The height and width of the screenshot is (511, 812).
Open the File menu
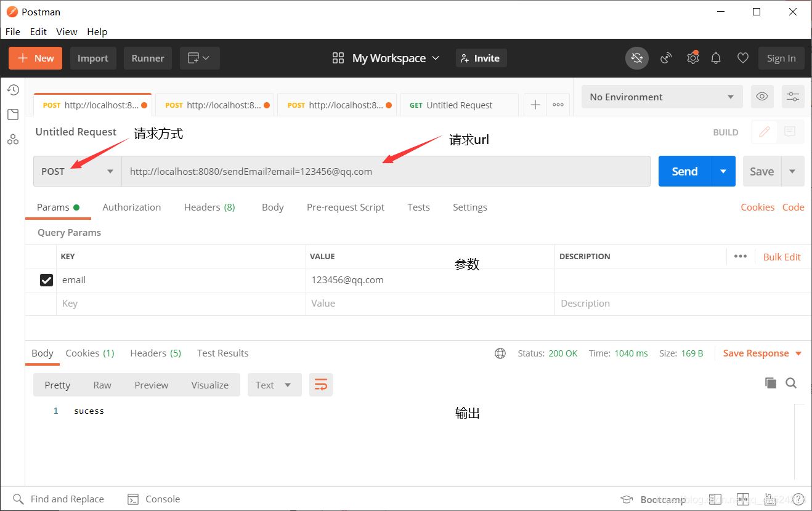[x=13, y=31]
